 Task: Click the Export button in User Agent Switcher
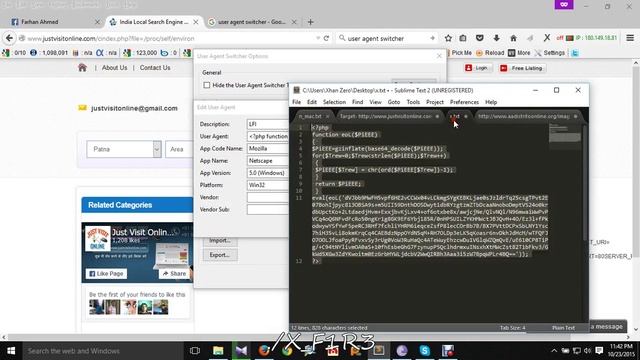(x=220, y=255)
